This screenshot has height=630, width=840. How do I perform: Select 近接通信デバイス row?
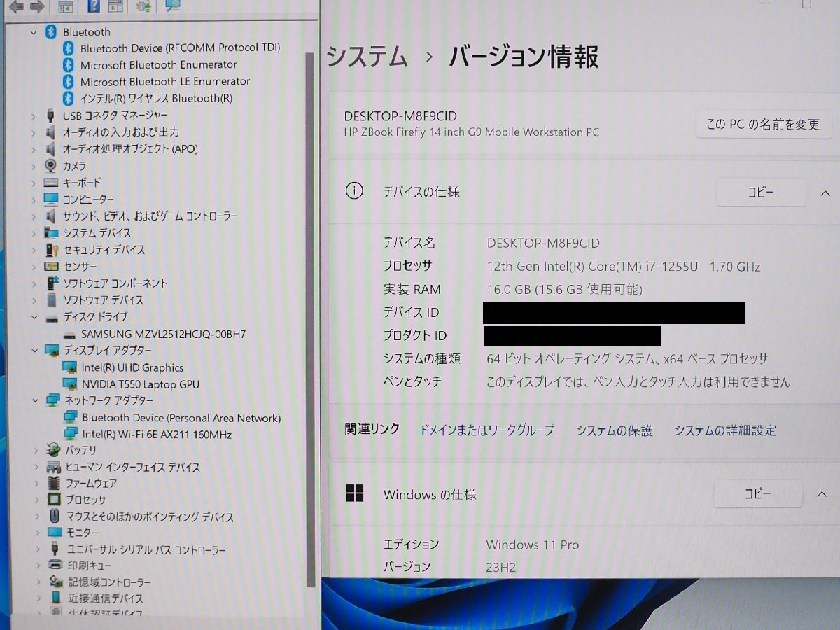click(106, 599)
